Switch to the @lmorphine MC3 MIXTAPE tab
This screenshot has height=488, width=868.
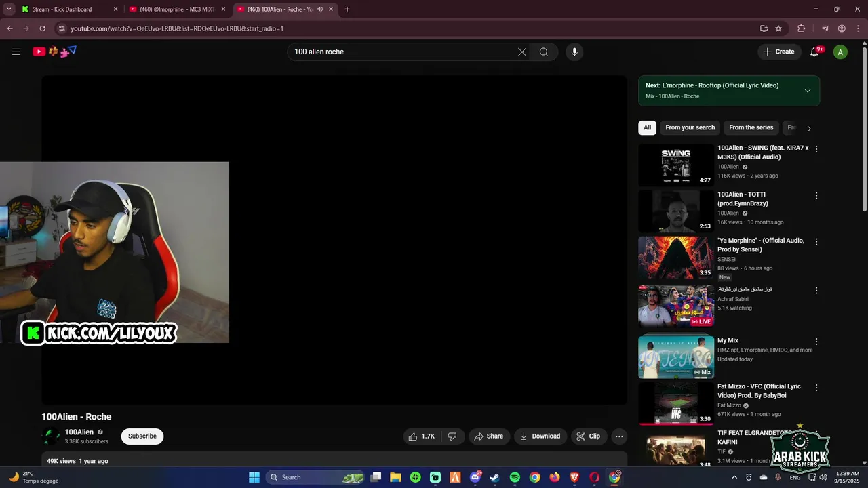176,9
